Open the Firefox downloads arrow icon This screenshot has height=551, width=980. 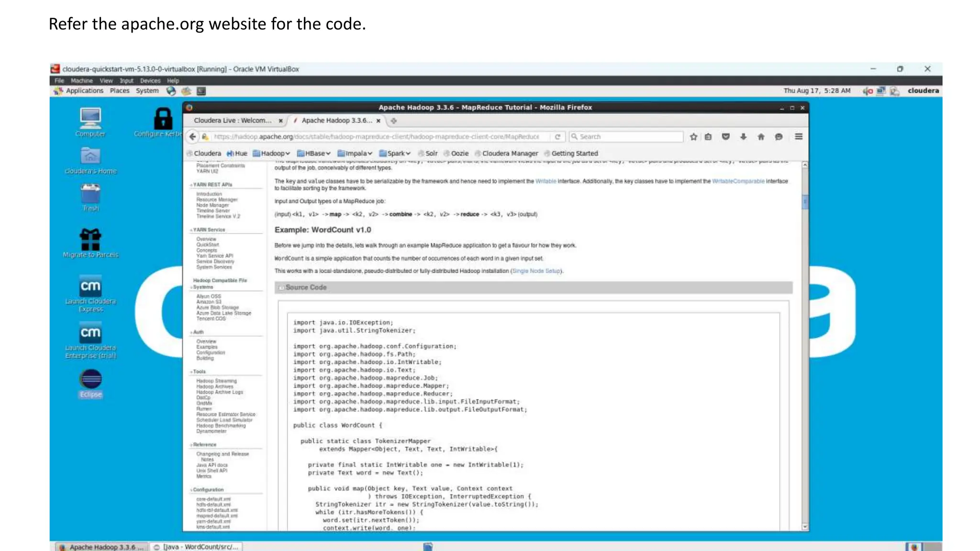[743, 137]
